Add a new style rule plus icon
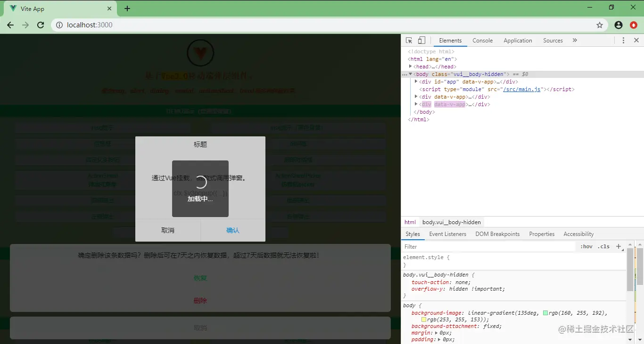644x344 pixels. (x=619, y=246)
